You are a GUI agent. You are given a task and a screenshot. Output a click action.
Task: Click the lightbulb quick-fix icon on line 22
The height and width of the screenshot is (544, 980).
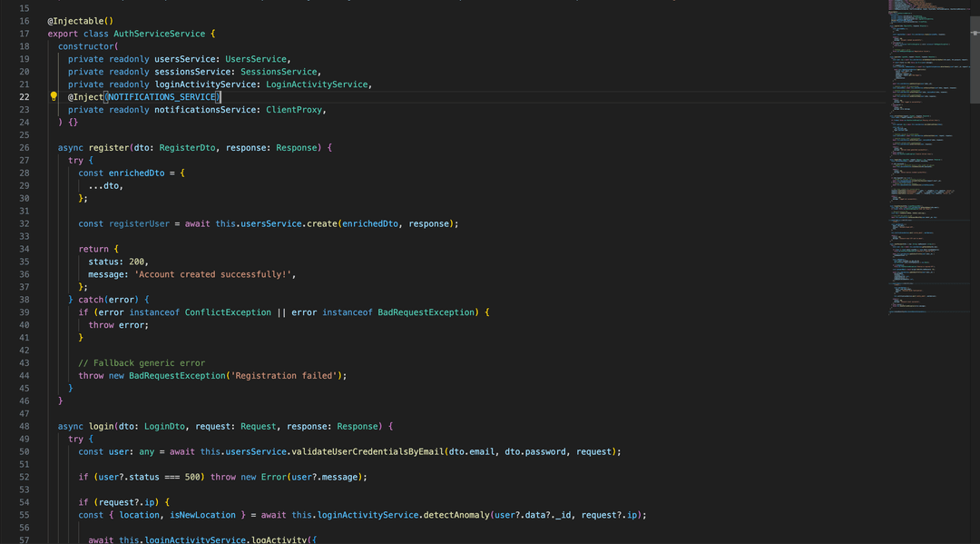[54, 96]
